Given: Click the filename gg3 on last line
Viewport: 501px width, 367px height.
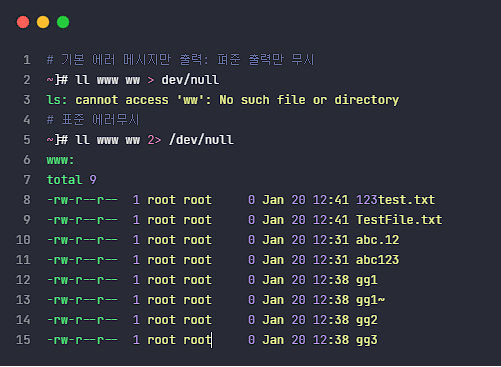Looking at the screenshot, I should (367, 340).
